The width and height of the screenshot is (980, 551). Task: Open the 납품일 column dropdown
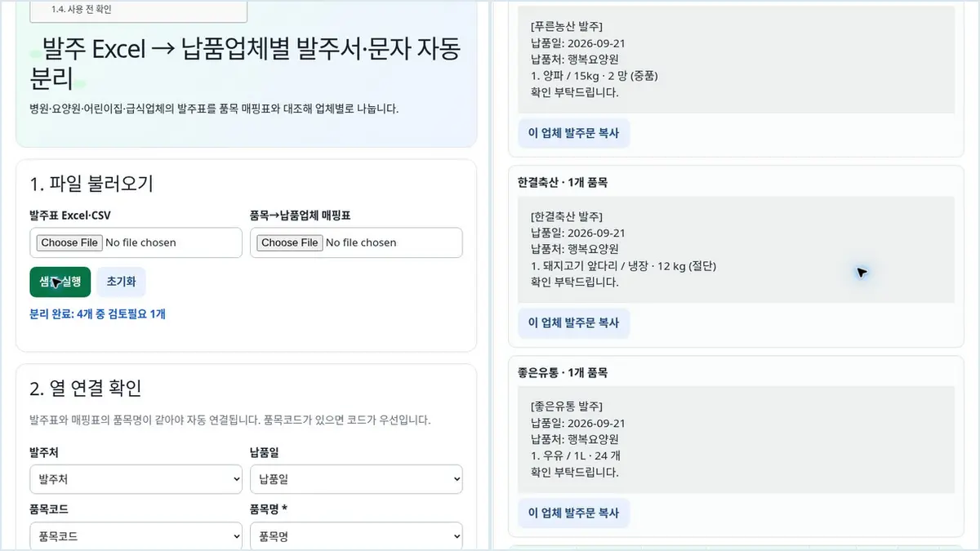pos(356,480)
